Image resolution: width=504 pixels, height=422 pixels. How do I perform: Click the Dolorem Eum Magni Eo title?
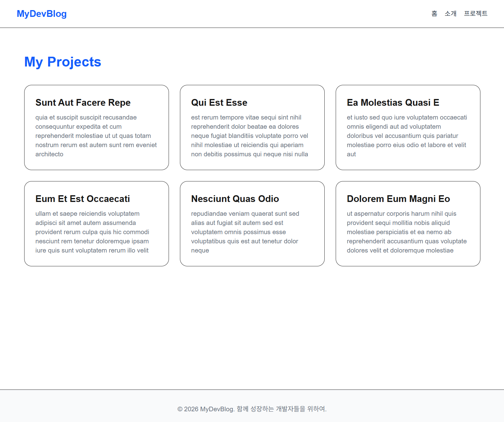[398, 199]
